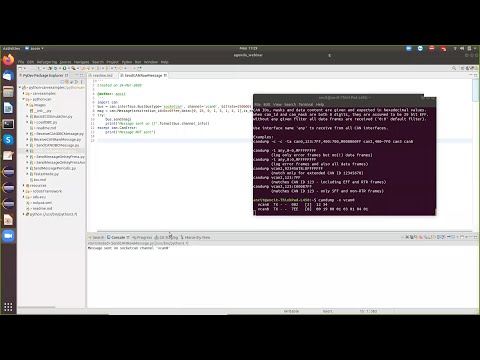Image resolution: width=480 pixels, height=360 pixels.
Task: Click the clock in the top panel
Action: click(249, 49)
